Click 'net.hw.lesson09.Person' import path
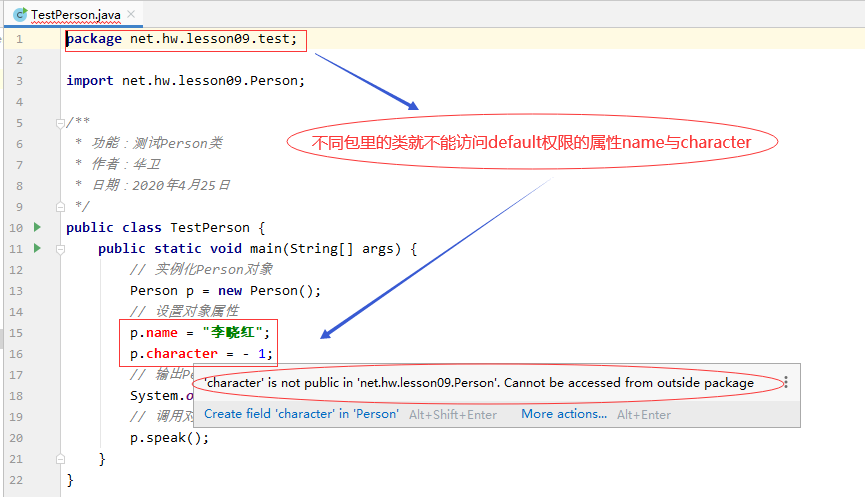The image size is (865, 497). click(x=210, y=81)
